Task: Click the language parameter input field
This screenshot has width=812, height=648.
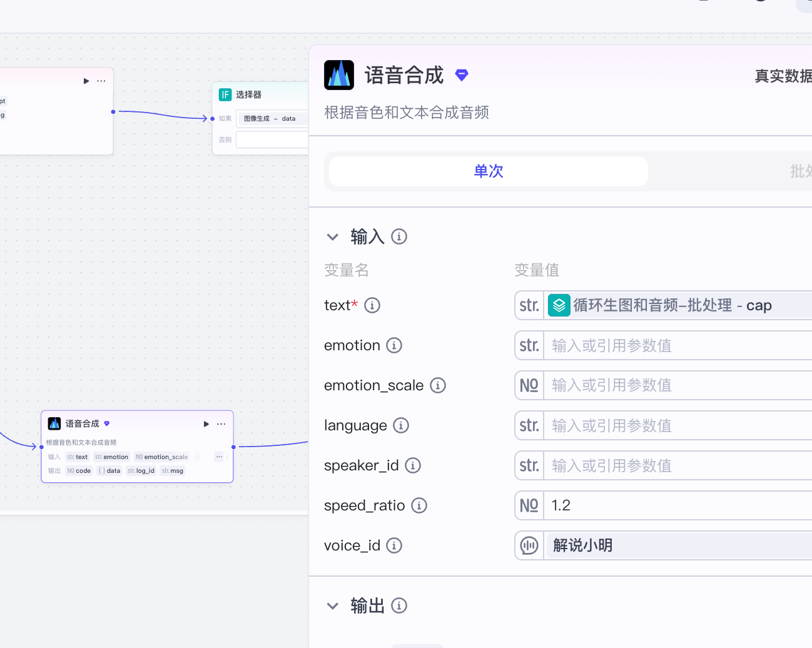Action: click(676, 425)
